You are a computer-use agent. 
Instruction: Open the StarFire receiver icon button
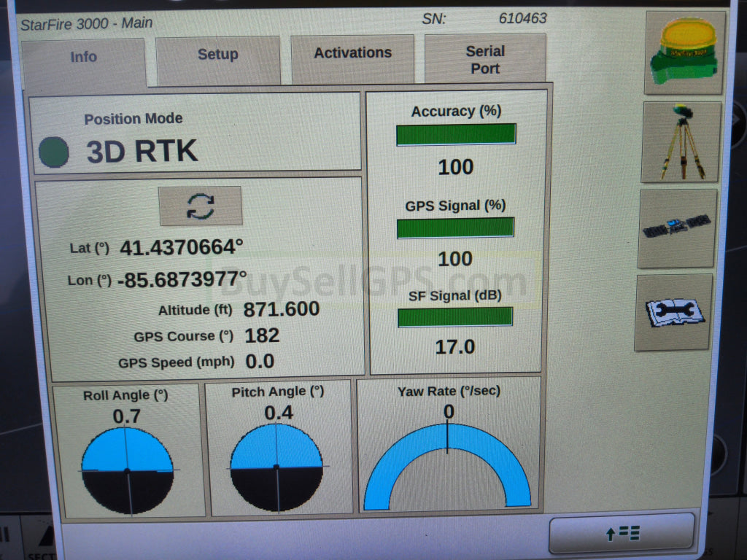[x=685, y=52]
